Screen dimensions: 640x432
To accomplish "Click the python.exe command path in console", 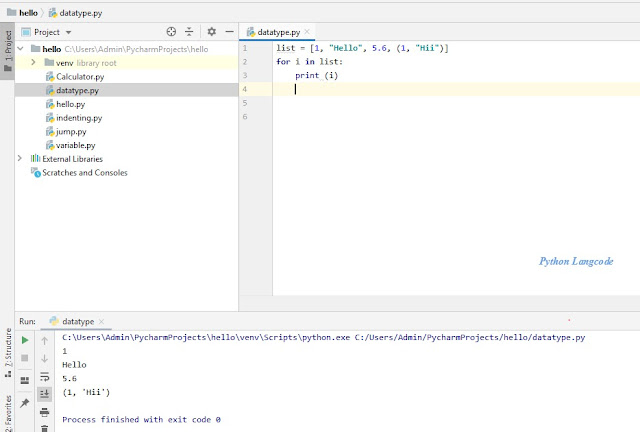I will [206, 337].
